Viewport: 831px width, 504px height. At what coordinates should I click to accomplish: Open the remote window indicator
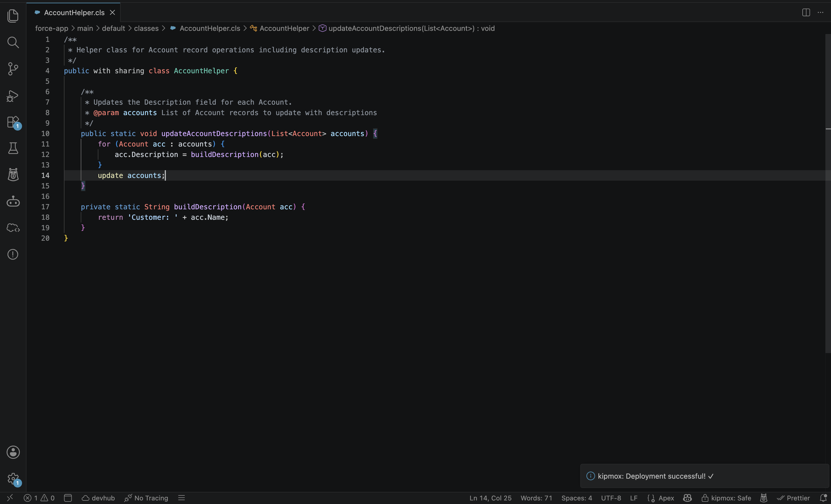pyautogui.click(x=10, y=498)
